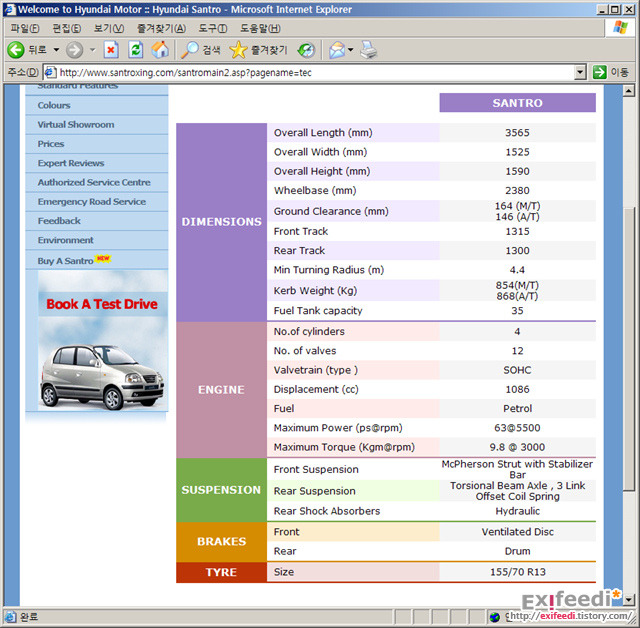Click the Kerb Weight (Kg) label

click(315, 291)
